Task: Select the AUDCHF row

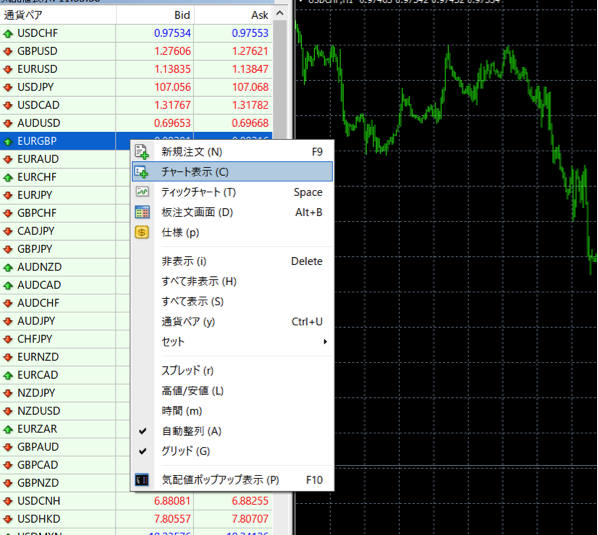Action: (65, 303)
